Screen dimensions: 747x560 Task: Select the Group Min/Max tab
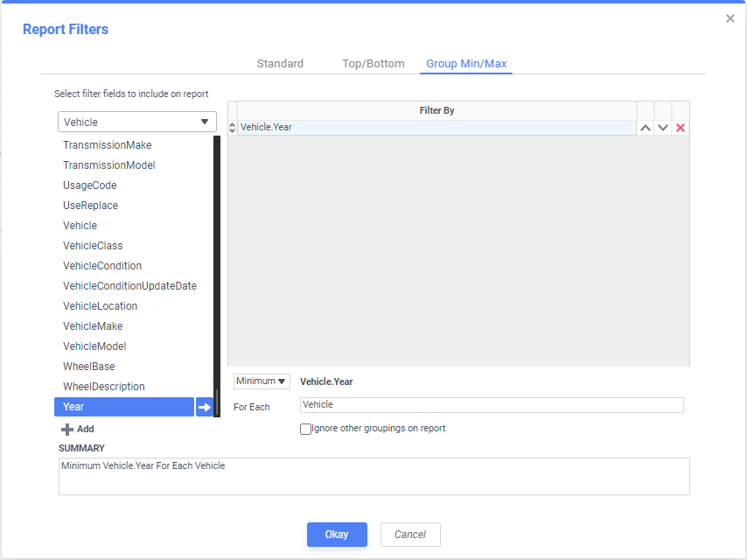coord(466,64)
